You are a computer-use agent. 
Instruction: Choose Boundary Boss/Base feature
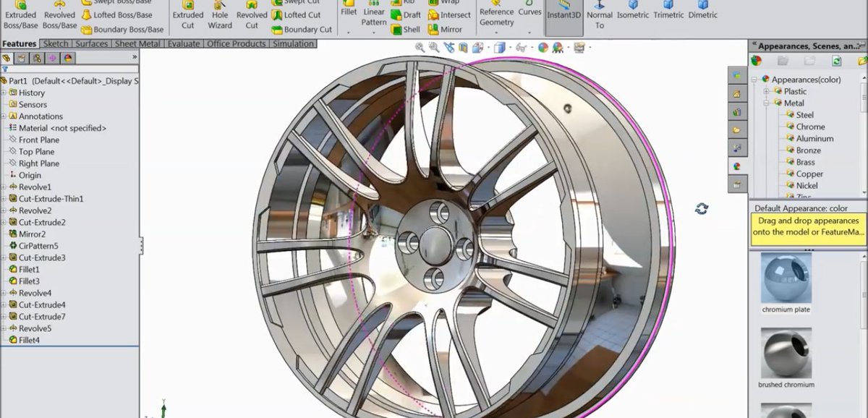(x=122, y=30)
